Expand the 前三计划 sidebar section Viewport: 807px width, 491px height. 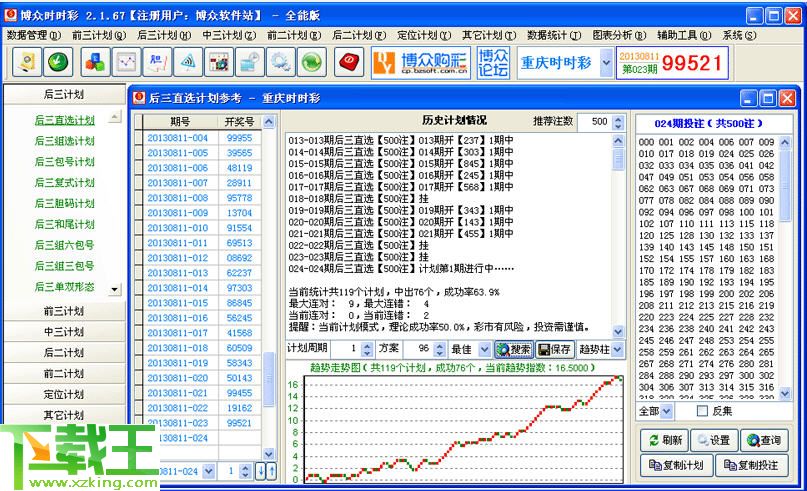pyautogui.click(x=64, y=311)
